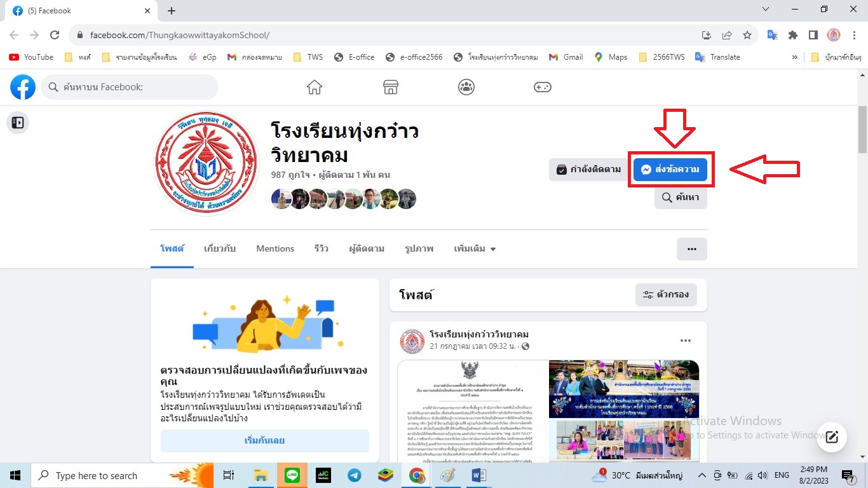Click the ส่งข้อความ message button

[670, 170]
